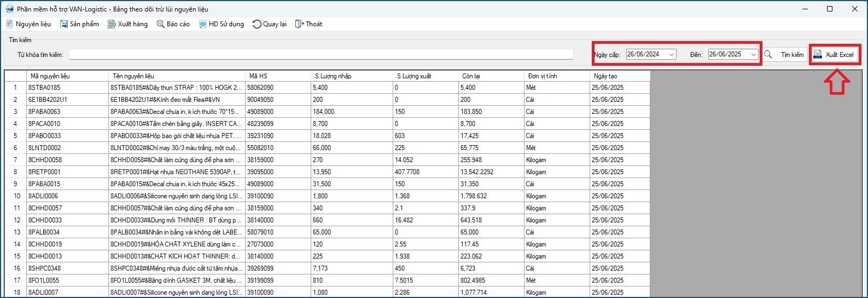Click the Mã HS column header
868x298 pixels.
278,76
